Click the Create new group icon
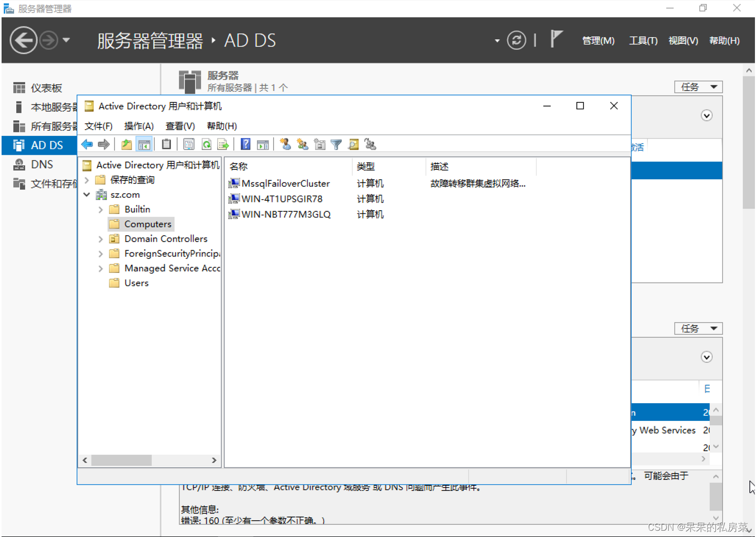The image size is (756, 537). (x=303, y=144)
